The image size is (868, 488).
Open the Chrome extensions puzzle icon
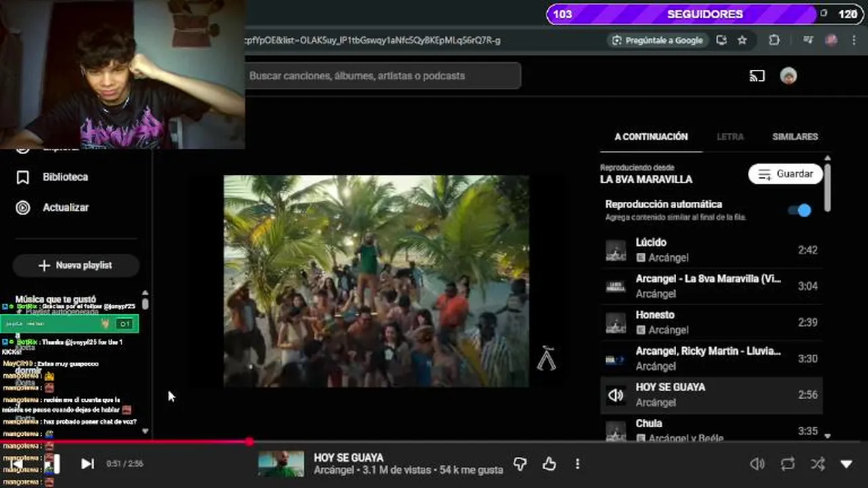coord(774,40)
